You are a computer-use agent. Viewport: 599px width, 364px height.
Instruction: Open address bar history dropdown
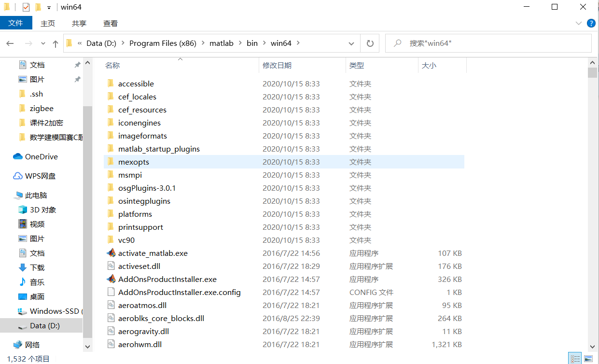tap(351, 43)
